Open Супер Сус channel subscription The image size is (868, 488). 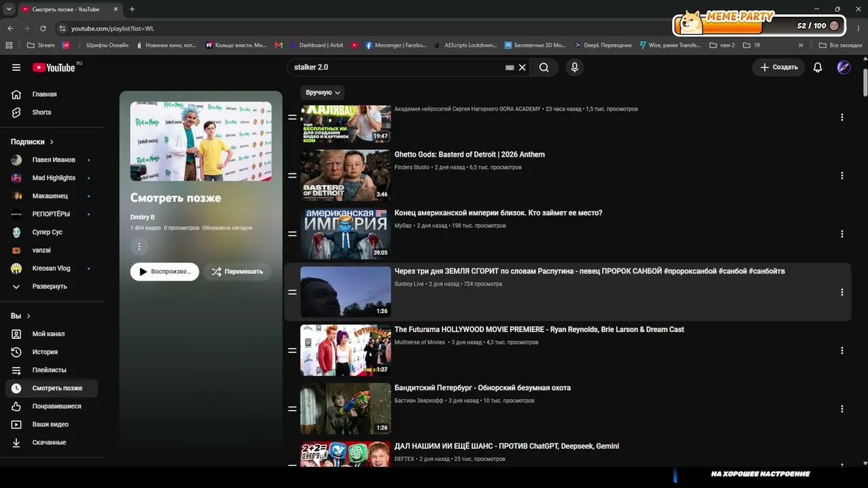click(x=52, y=232)
